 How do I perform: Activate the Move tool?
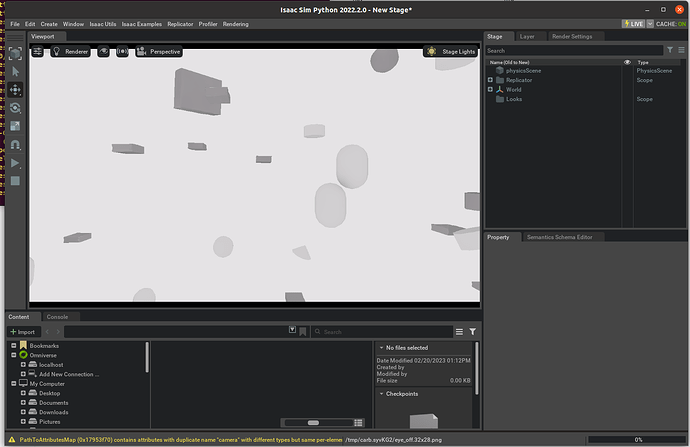(x=15, y=90)
